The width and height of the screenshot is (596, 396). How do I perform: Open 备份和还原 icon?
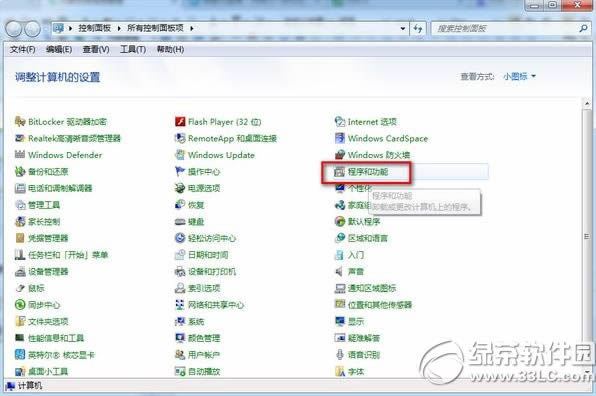click(x=20, y=171)
